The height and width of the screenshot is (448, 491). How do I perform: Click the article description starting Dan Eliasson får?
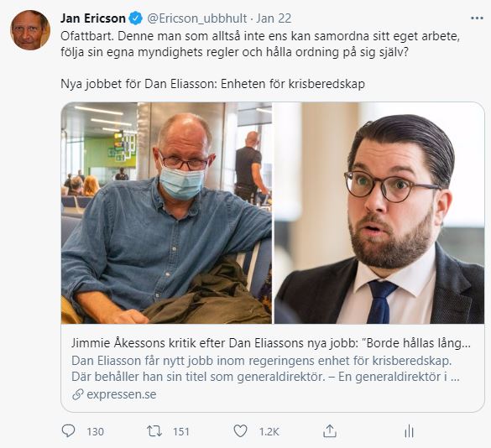coord(265,369)
